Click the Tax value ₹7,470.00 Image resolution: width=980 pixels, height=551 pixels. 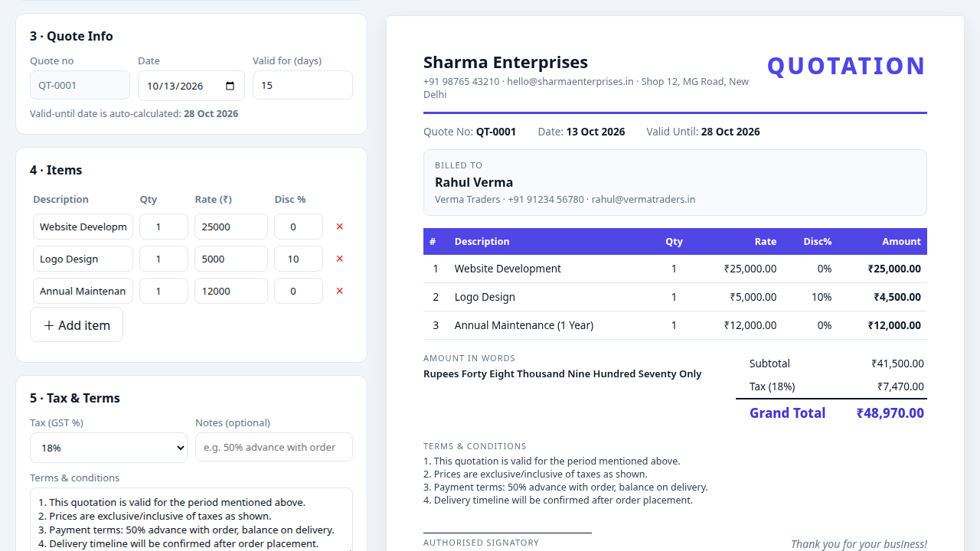(x=900, y=386)
